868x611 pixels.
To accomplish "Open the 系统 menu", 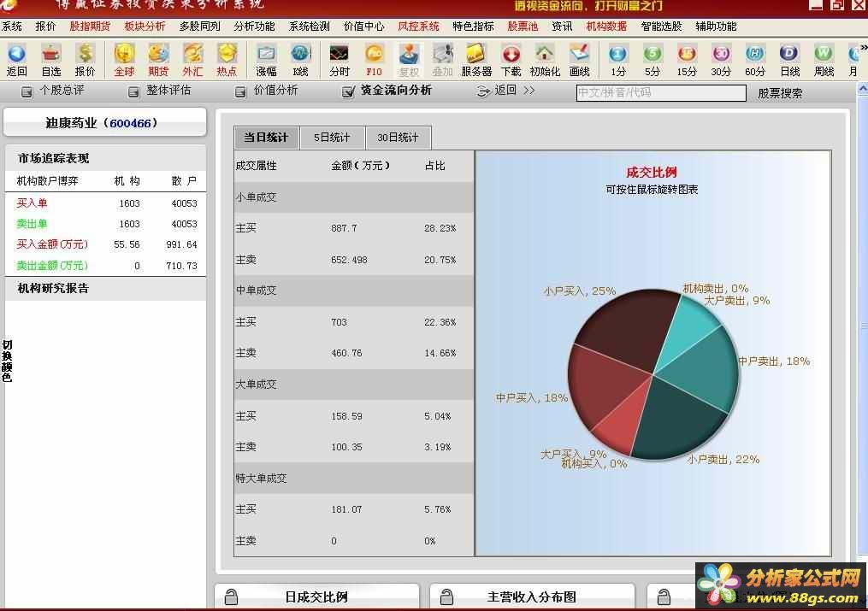I will pyautogui.click(x=12, y=26).
